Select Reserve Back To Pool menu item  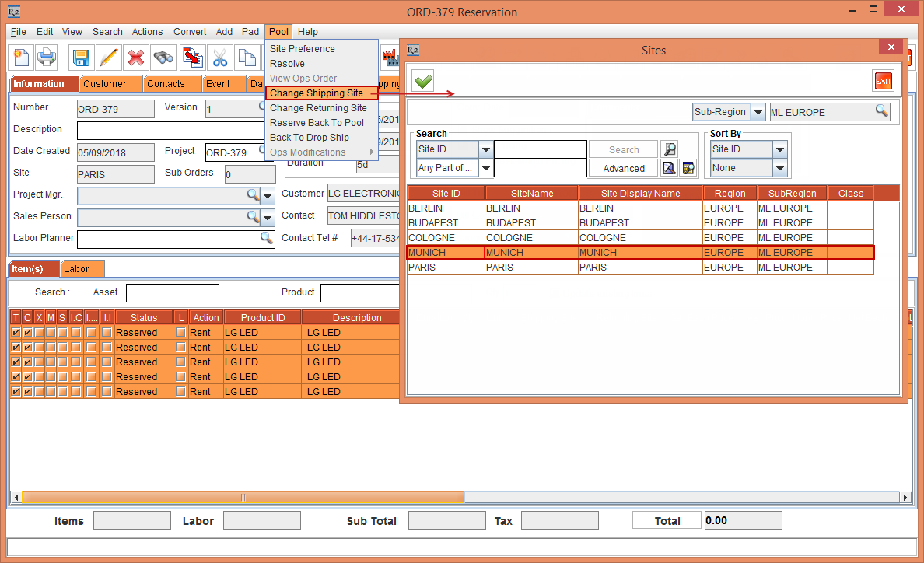(317, 123)
